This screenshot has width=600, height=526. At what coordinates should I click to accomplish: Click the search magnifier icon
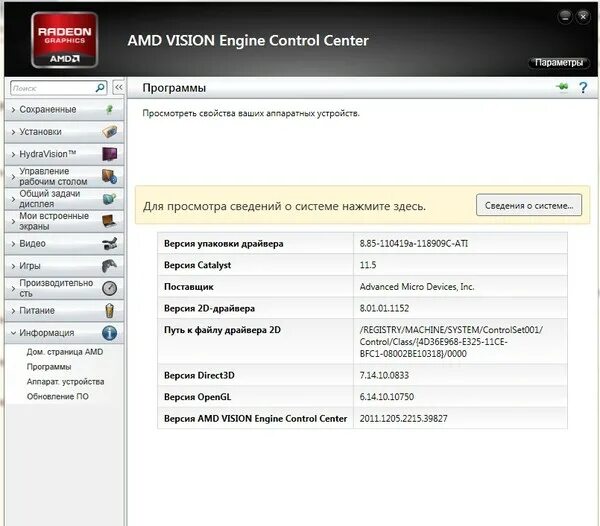(100, 88)
